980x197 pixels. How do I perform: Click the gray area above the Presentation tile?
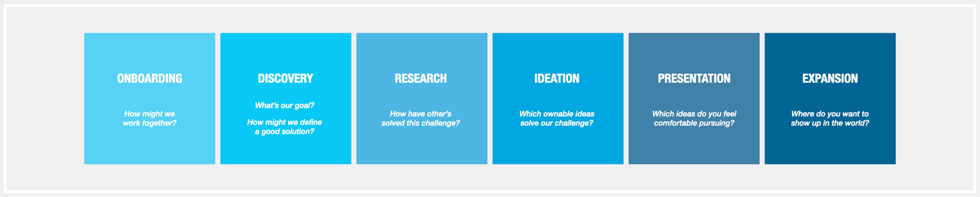[694, 19]
